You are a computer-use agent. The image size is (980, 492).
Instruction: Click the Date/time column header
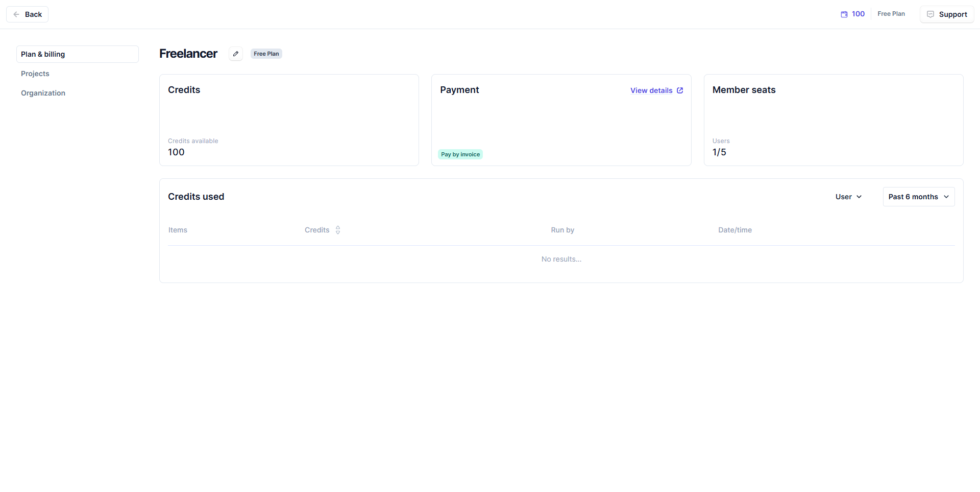734,230
